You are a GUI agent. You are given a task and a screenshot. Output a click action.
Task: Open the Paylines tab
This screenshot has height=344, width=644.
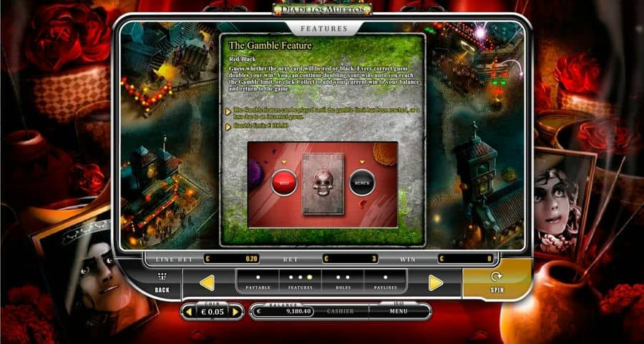tap(385, 281)
